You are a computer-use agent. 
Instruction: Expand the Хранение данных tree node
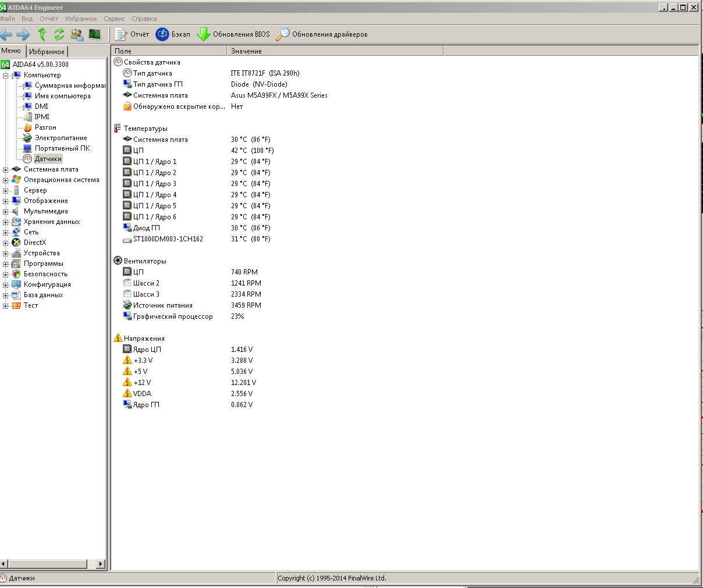[x=5, y=222]
